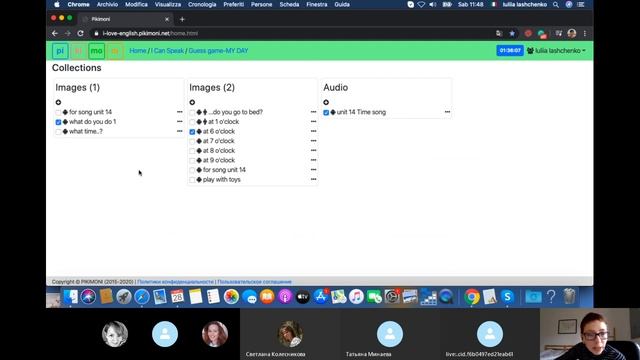This screenshot has height=360, width=640.
Task: Open options menu for 'what do you do 1'
Action: 180,122
